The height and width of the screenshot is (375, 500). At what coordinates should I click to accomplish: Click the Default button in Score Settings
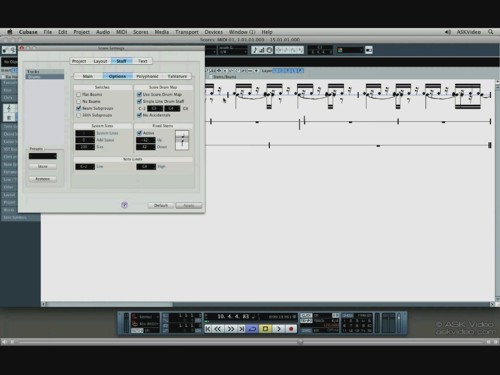[x=161, y=205]
